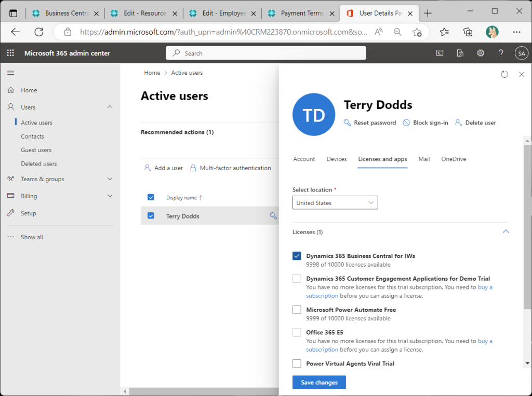The width and height of the screenshot is (532, 396).
Task: Toggle the select-all checkbox by Display name
Action: click(151, 197)
